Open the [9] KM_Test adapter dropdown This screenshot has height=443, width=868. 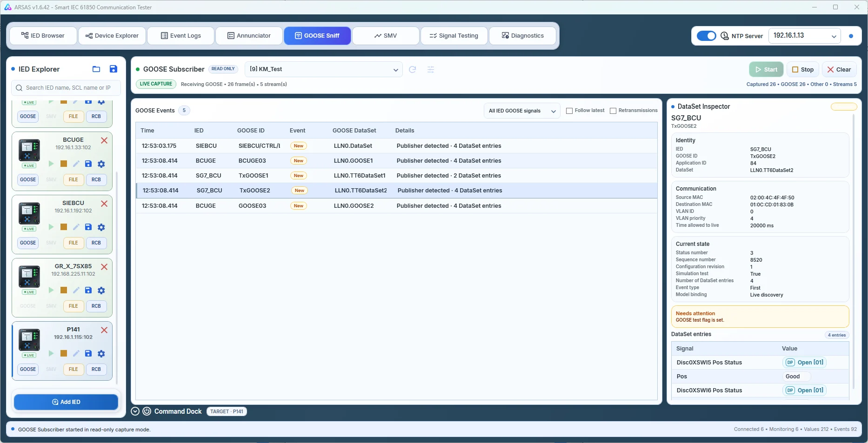[x=324, y=69]
